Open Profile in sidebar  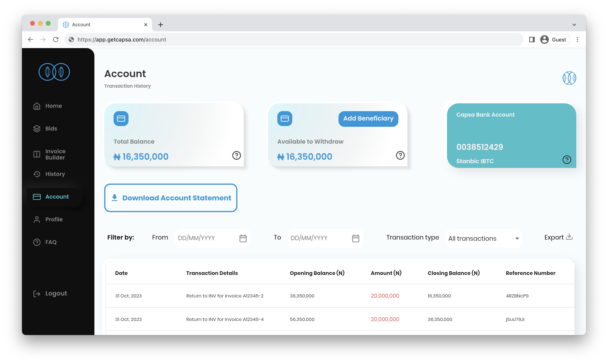[48, 219]
